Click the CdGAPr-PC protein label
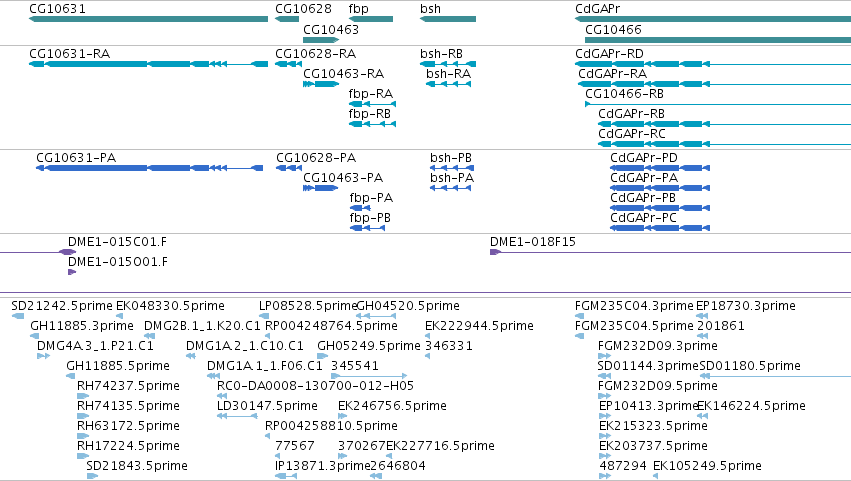Image resolution: width=851 pixels, height=481 pixels. (643, 218)
